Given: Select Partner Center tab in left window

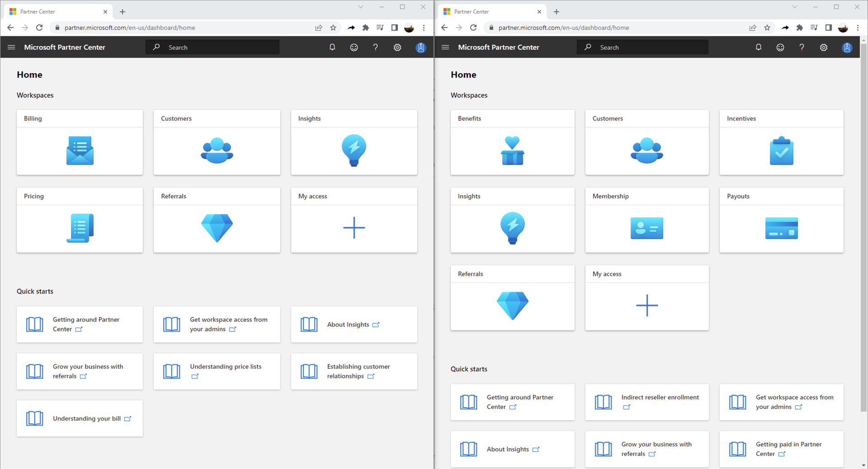Looking at the screenshot, I should pos(58,12).
